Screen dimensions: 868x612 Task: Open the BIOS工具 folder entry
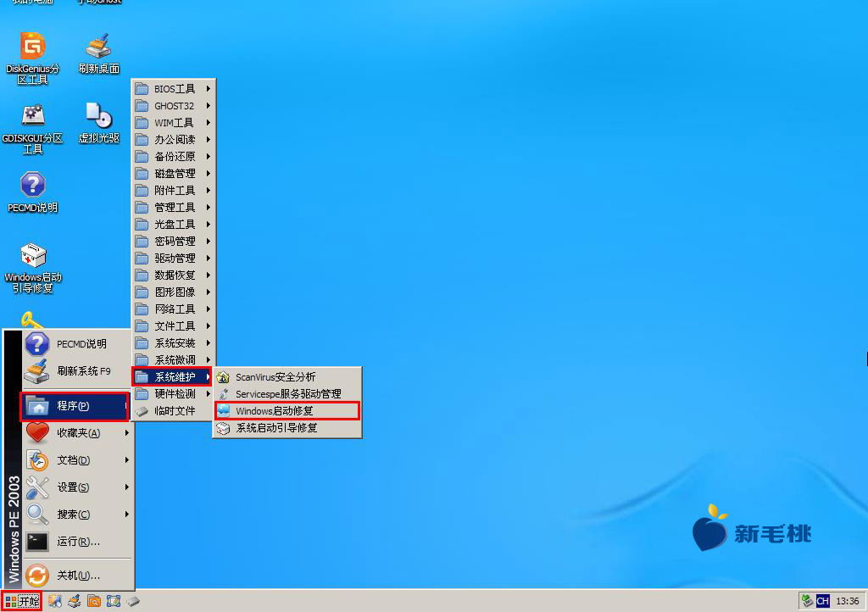coord(173,89)
